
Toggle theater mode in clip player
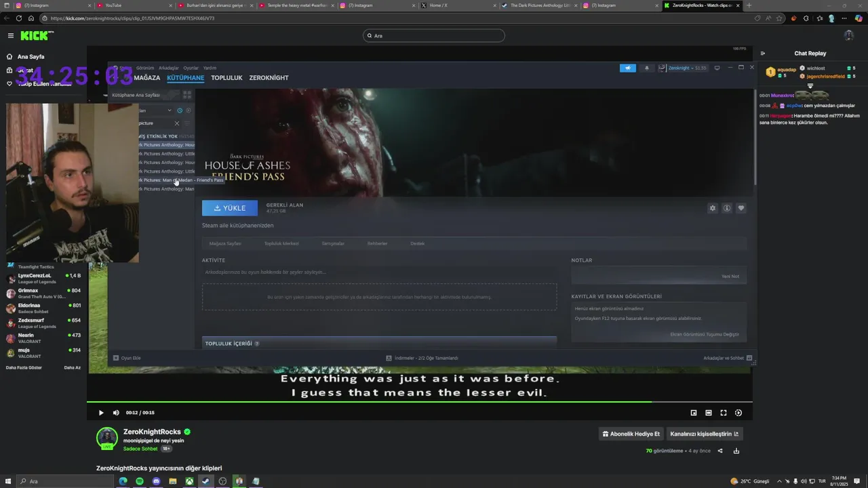[709, 413]
